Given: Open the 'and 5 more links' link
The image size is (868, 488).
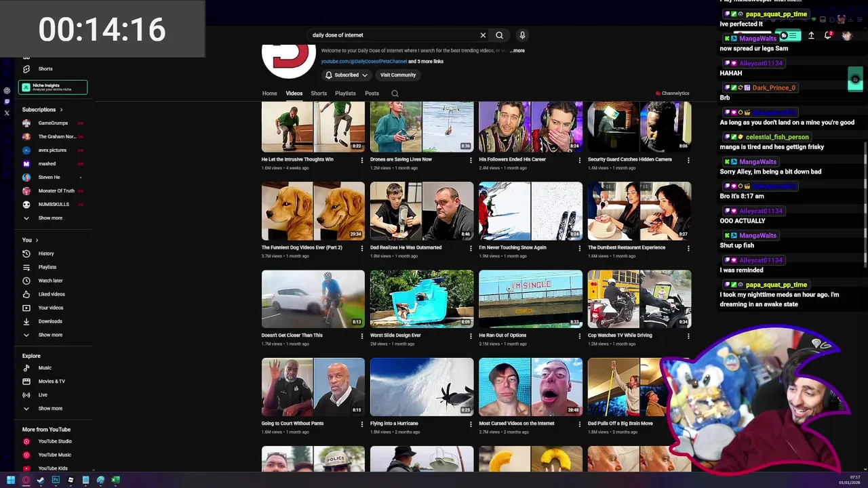Looking at the screenshot, I should pyautogui.click(x=426, y=62).
